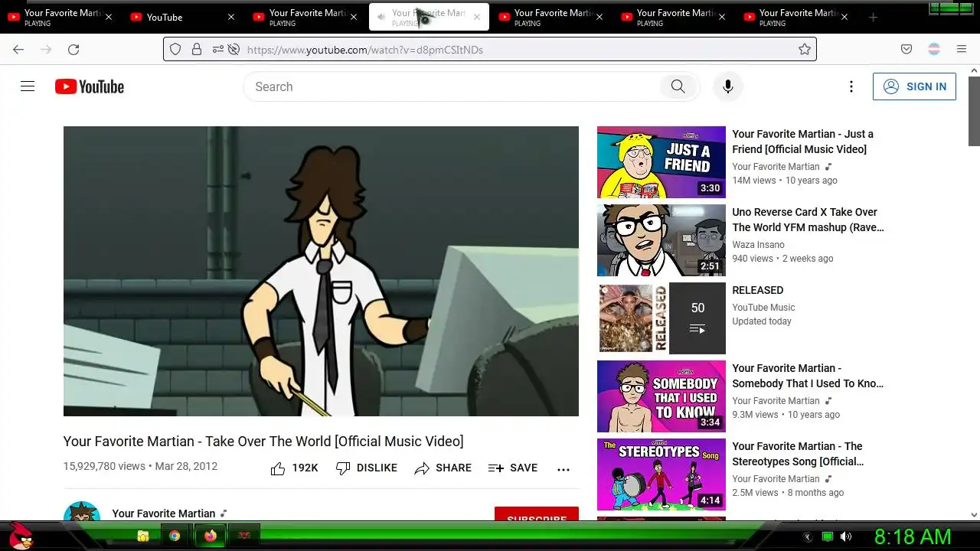This screenshot has width=980, height=551.
Task: Open the tracking protection shield icon
Action: [x=175, y=49]
